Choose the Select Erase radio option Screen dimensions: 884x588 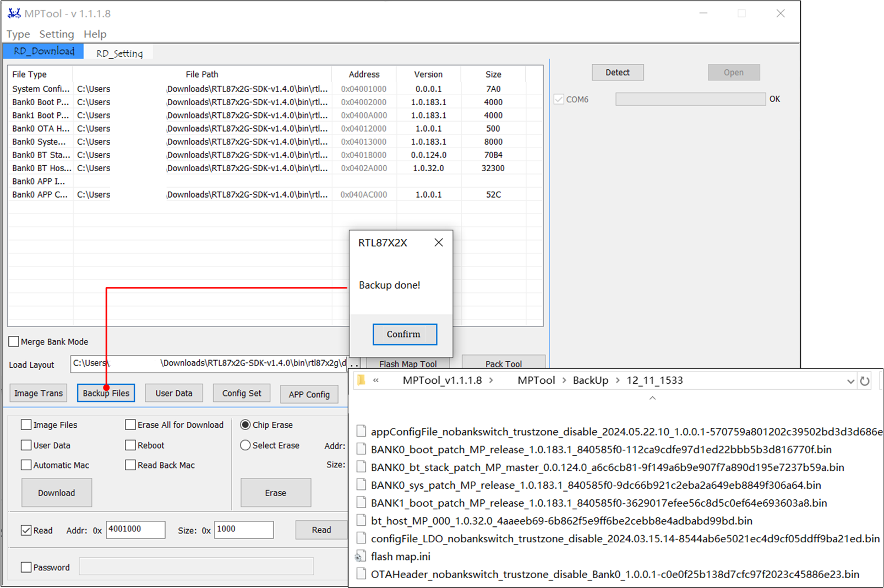pyautogui.click(x=245, y=445)
